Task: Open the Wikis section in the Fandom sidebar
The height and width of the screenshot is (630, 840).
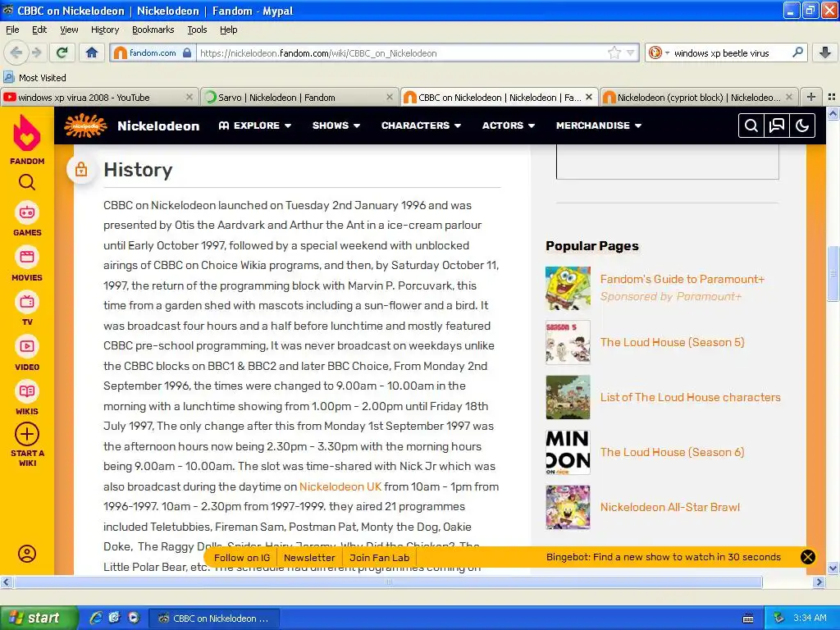Action: tap(27, 398)
